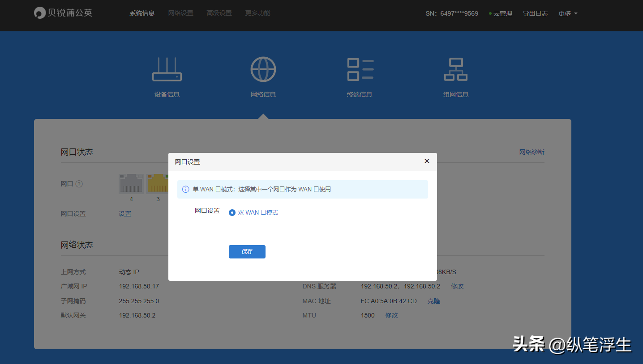
Task: Click the 网络状态 heading
Action: coord(77,245)
